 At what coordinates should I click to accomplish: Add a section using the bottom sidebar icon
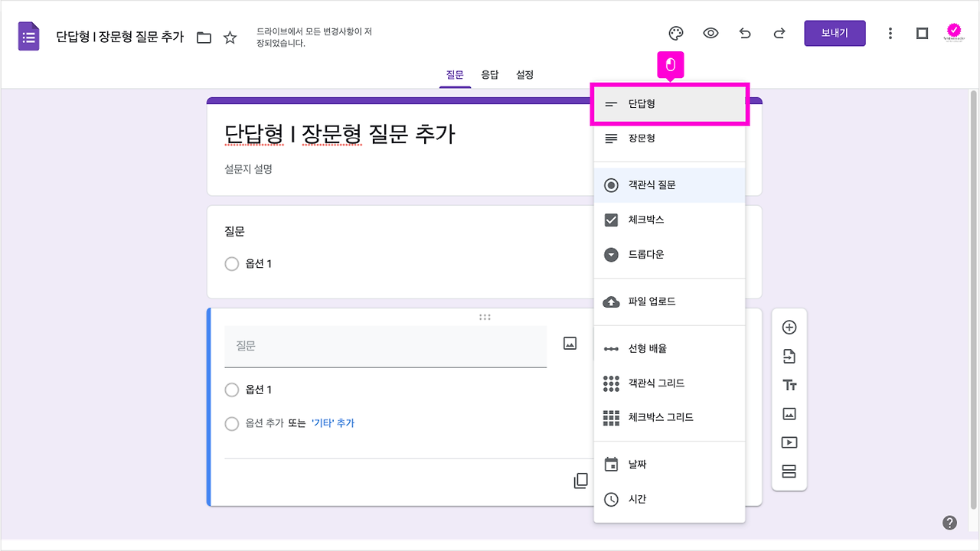(x=789, y=471)
